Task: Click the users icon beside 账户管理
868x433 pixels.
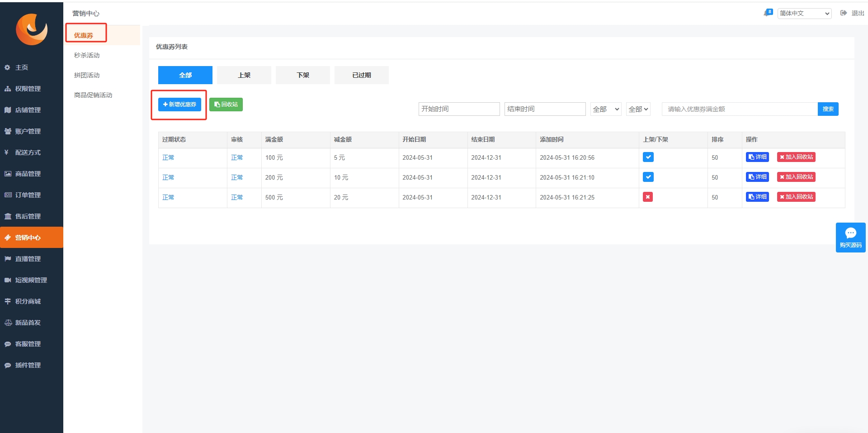Action: pos(7,131)
